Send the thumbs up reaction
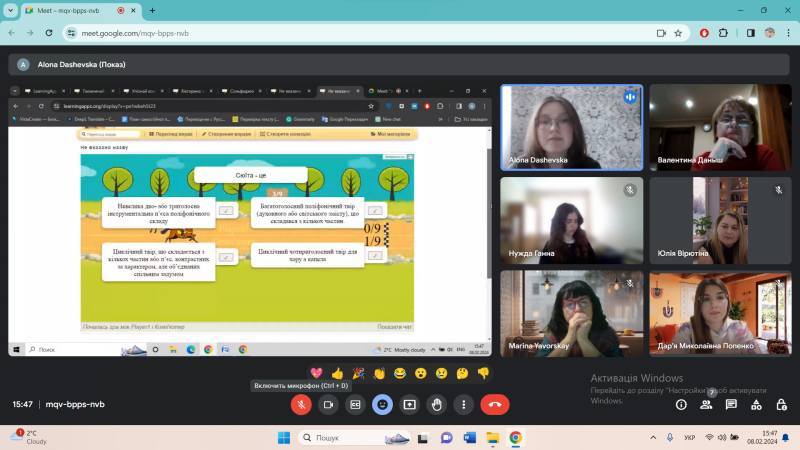The image size is (800, 450). point(337,373)
